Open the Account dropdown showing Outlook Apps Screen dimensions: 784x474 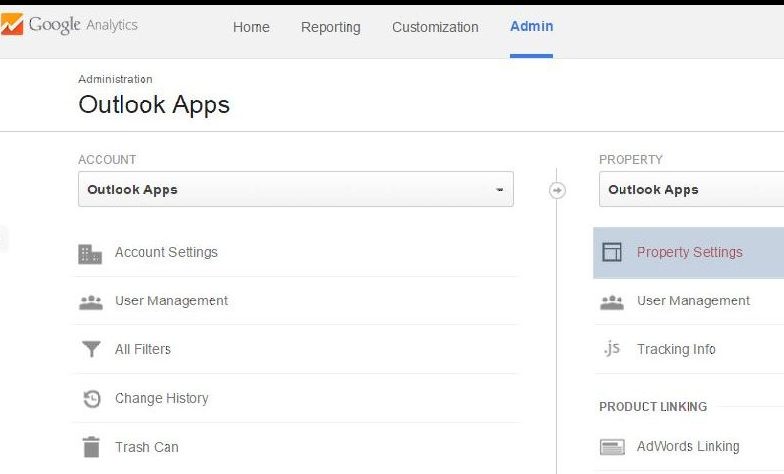pos(296,189)
